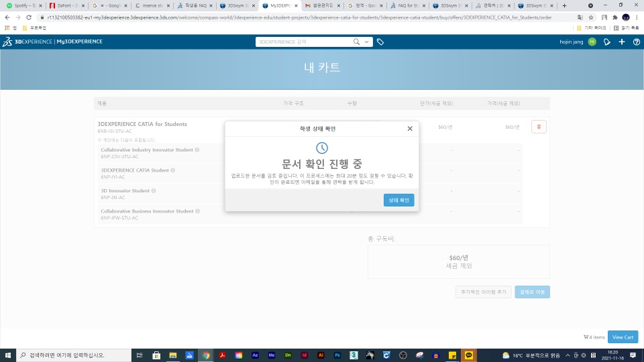Open After Effects from the taskbar
The width and height of the screenshot is (644, 362).
(255, 355)
